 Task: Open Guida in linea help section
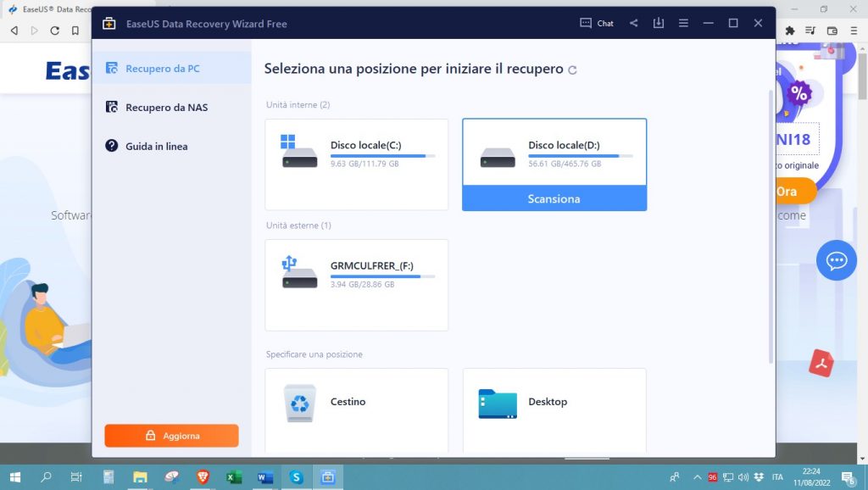tap(157, 146)
